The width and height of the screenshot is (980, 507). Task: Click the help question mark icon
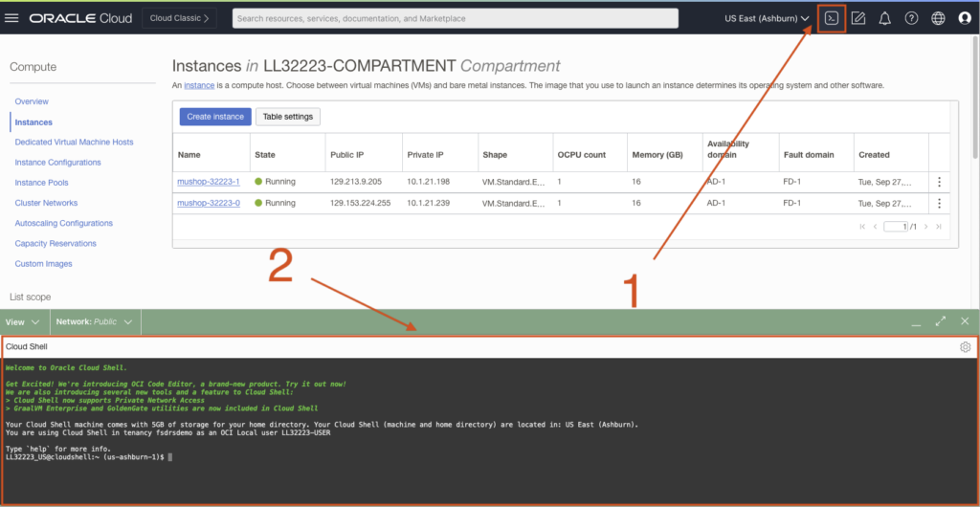[911, 18]
